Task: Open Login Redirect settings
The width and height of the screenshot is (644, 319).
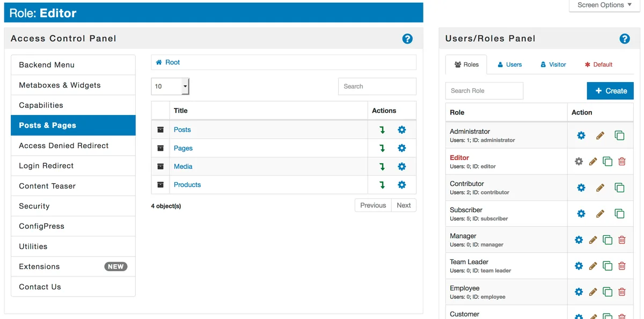Action: (x=73, y=165)
